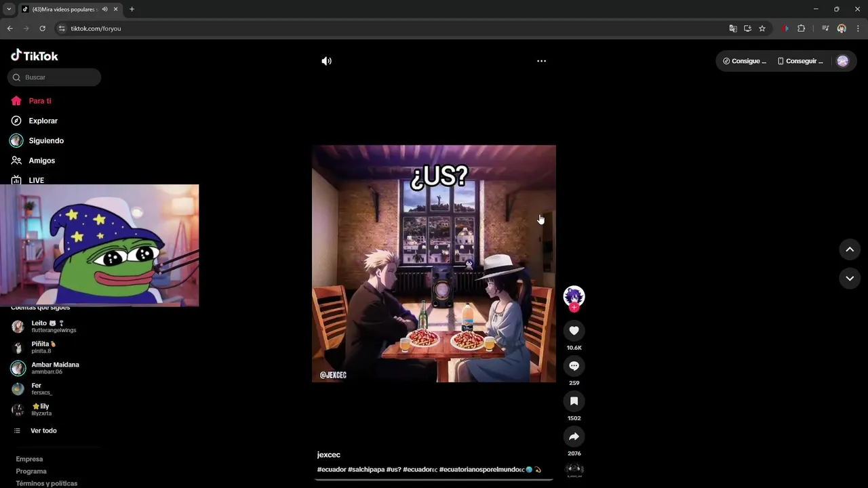Click the install app icon in address bar
The image size is (868, 488).
pyautogui.click(x=747, y=28)
